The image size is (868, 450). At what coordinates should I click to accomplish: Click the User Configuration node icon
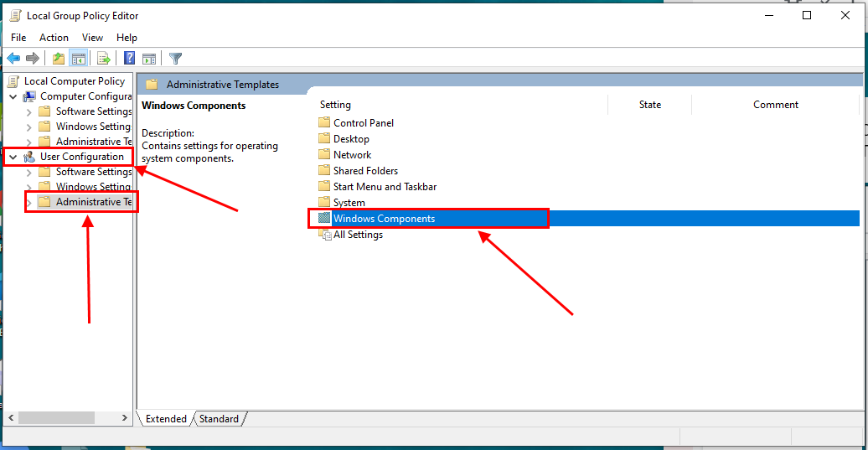coord(29,158)
